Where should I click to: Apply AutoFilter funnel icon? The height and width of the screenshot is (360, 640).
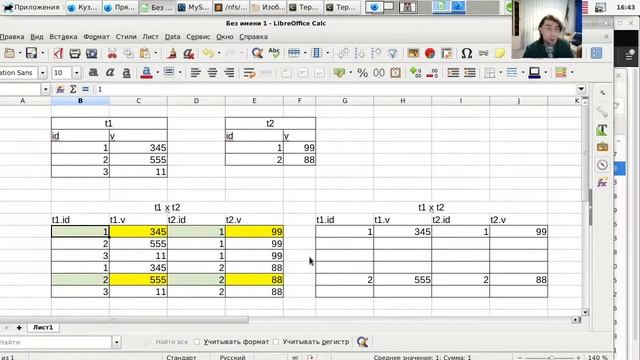coord(393,53)
